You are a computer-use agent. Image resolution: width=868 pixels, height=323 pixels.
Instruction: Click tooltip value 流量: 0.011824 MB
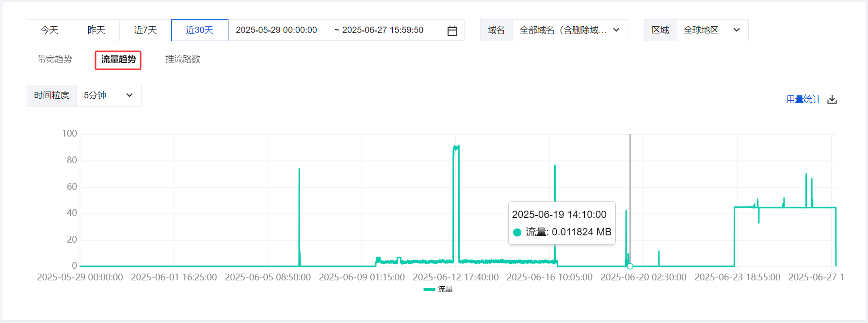(x=562, y=232)
